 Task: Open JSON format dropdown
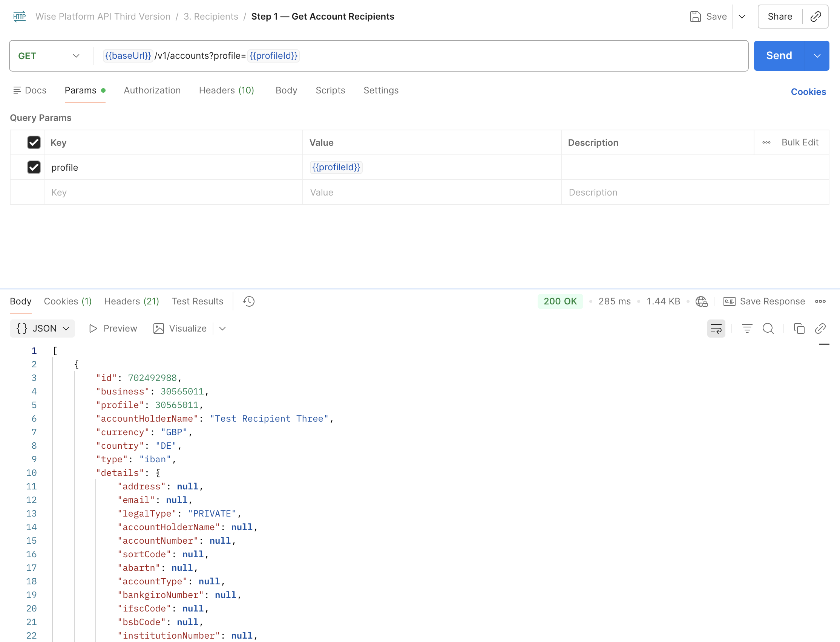[x=43, y=328]
